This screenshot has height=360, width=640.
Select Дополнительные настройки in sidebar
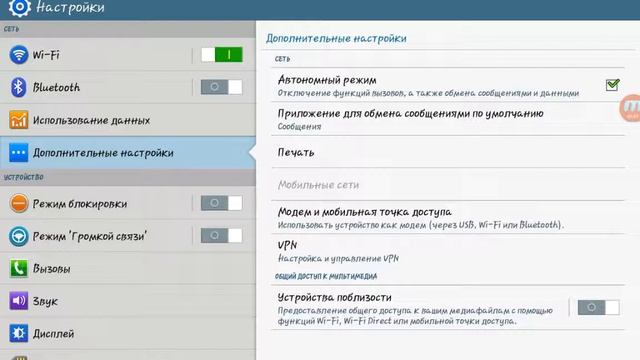128,153
